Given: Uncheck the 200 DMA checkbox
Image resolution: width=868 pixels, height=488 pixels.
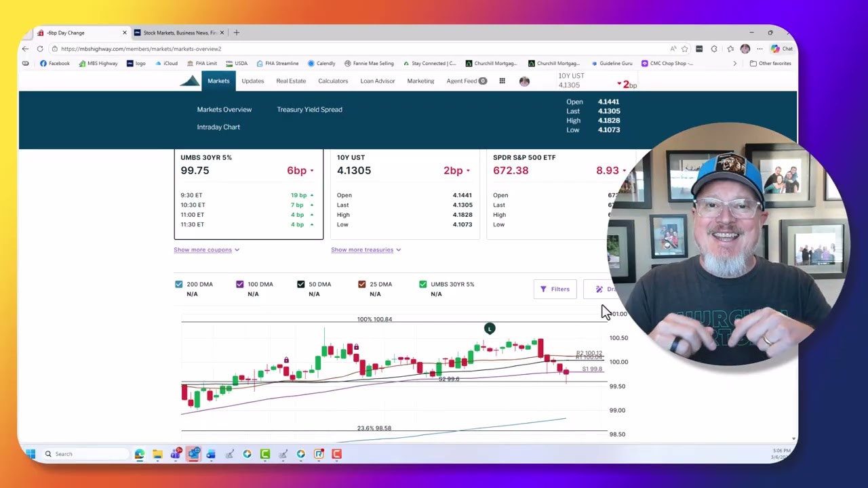Looking at the screenshot, I should tap(179, 285).
